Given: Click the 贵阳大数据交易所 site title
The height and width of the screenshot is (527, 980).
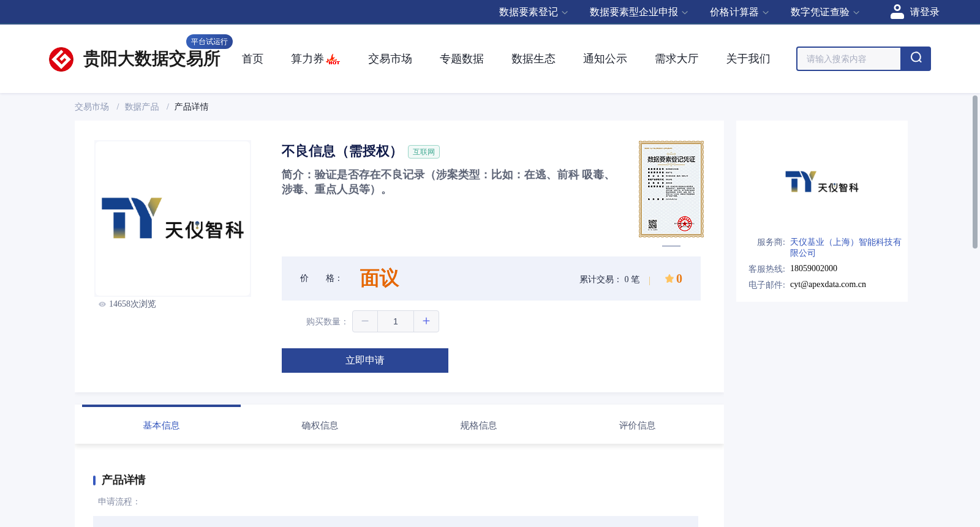Looking at the screenshot, I should 151,59.
